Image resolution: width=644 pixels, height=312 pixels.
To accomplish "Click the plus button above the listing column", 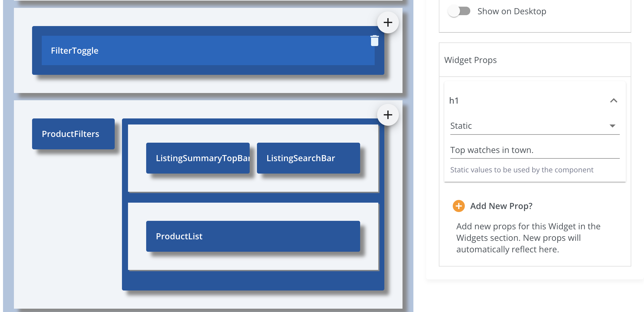I will click(x=388, y=115).
